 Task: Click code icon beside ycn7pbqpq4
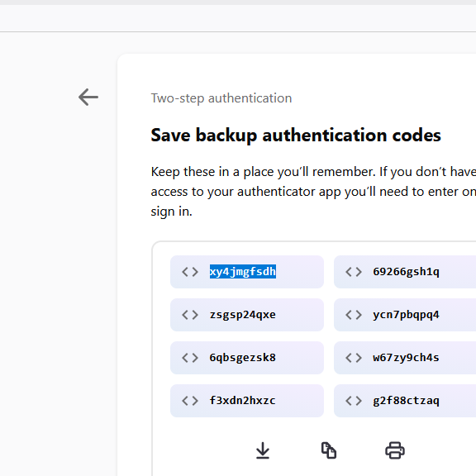coord(354,315)
